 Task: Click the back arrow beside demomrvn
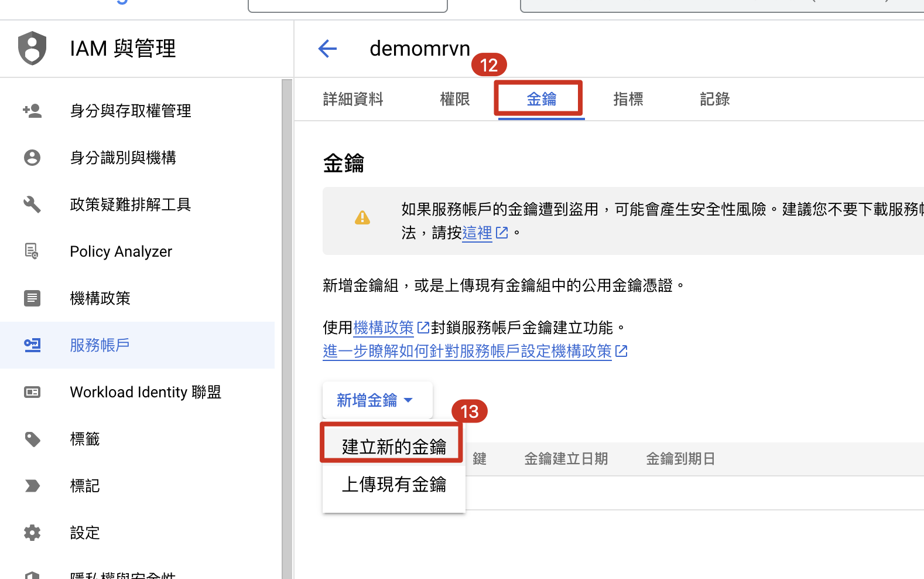[x=327, y=49]
